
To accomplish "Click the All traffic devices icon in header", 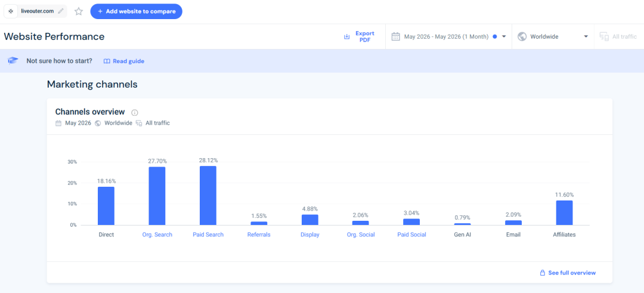I will [603, 36].
